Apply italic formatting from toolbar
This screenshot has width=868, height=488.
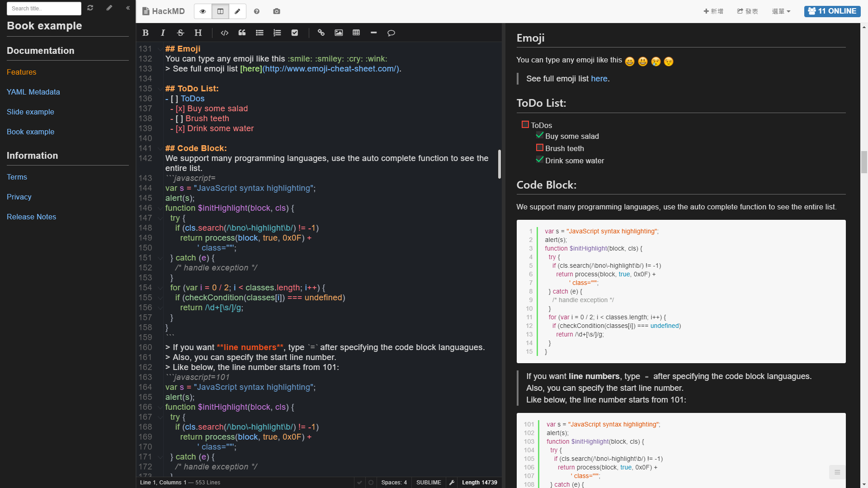(x=163, y=33)
